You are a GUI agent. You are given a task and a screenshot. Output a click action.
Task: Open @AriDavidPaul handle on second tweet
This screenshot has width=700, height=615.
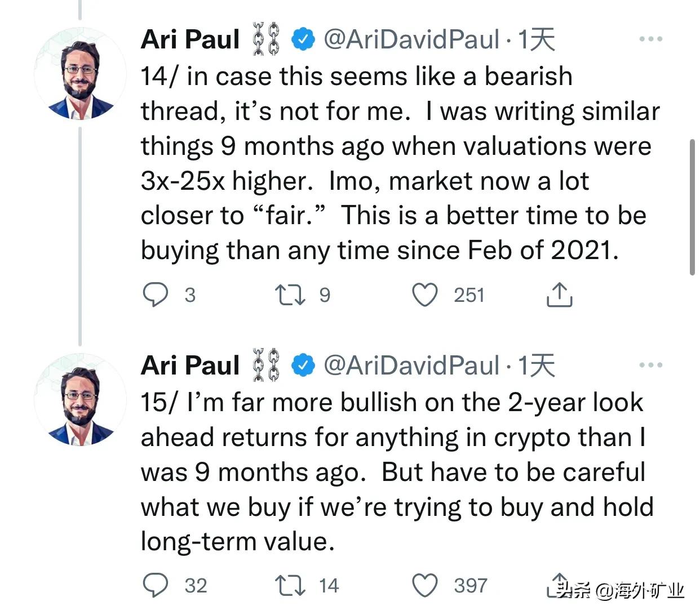click(411, 366)
